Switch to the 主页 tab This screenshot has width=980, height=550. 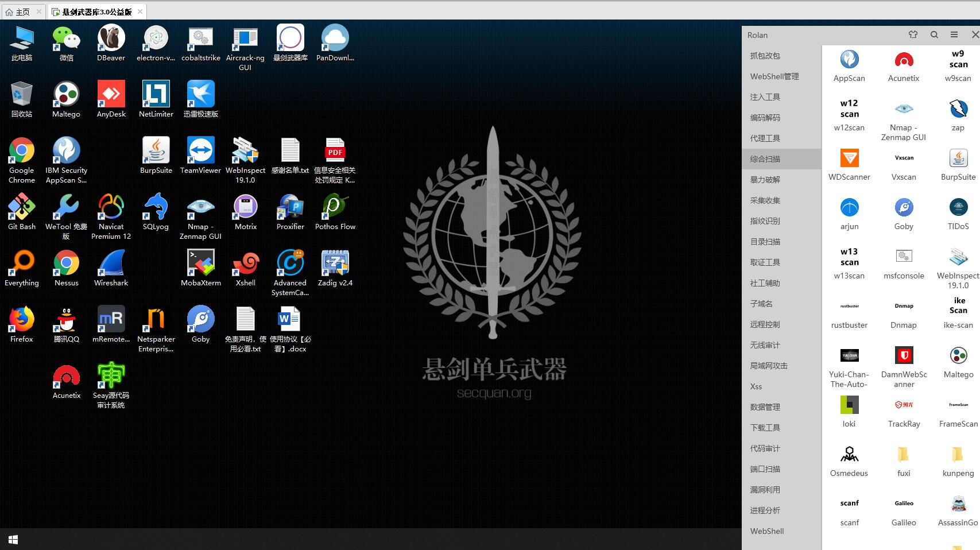tap(23, 11)
